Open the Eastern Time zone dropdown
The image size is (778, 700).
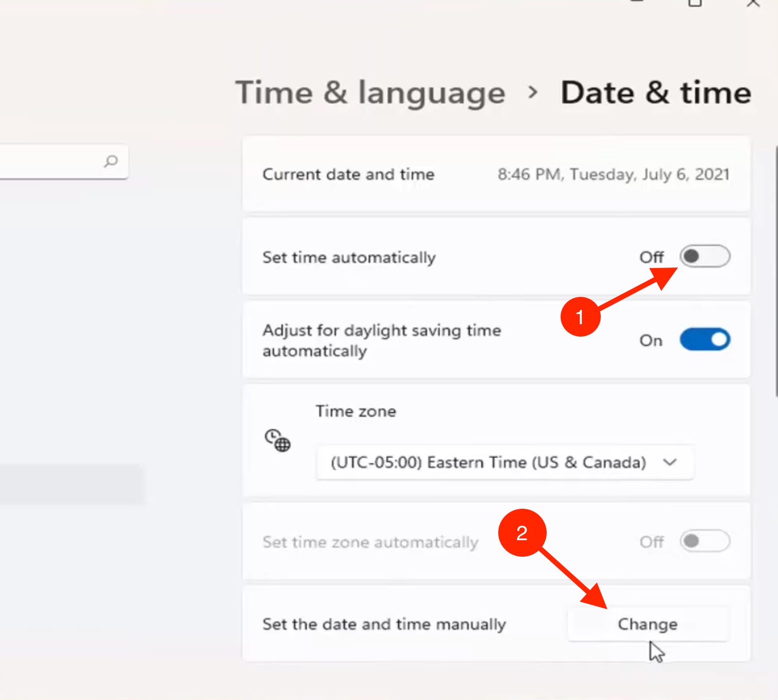(505, 462)
